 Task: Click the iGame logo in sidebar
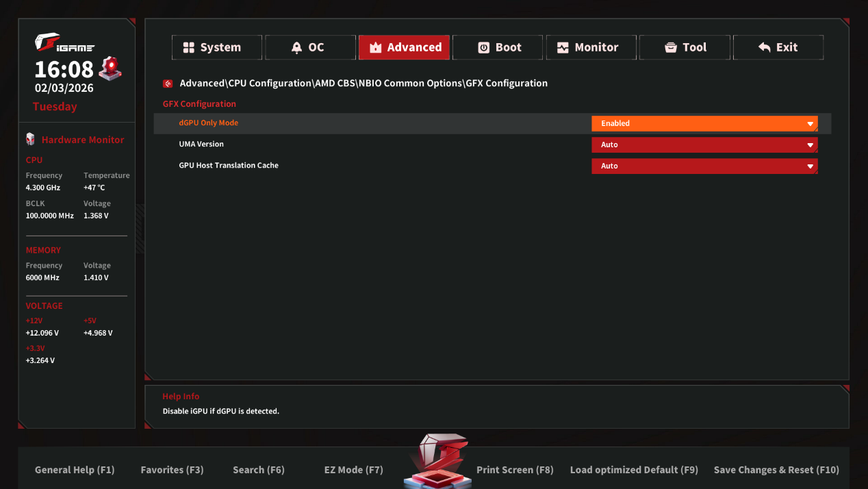(x=64, y=44)
